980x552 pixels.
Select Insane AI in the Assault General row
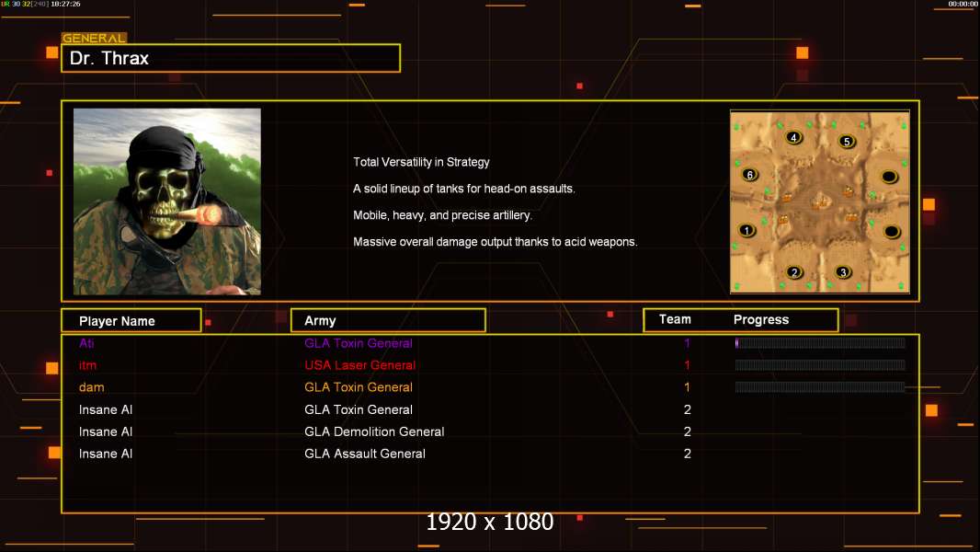tap(106, 454)
